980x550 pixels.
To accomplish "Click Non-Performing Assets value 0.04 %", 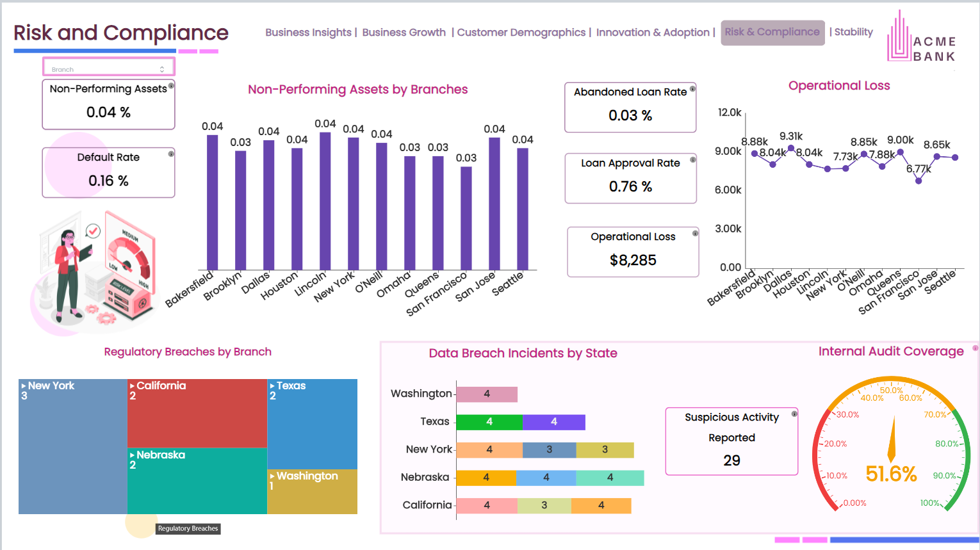I will pos(108,113).
